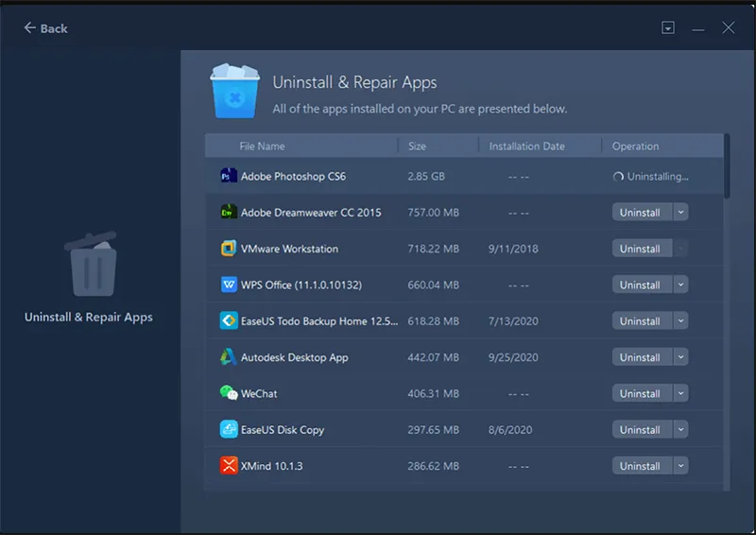Expand EaseUS Disk Copy uninstall dropdown
This screenshot has height=535, width=756.
pos(680,429)
